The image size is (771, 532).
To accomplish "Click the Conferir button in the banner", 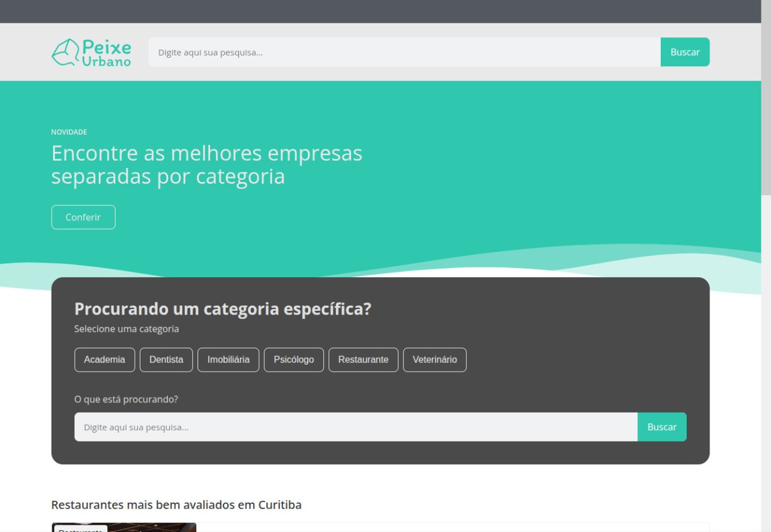I will [x=83, y=217].
